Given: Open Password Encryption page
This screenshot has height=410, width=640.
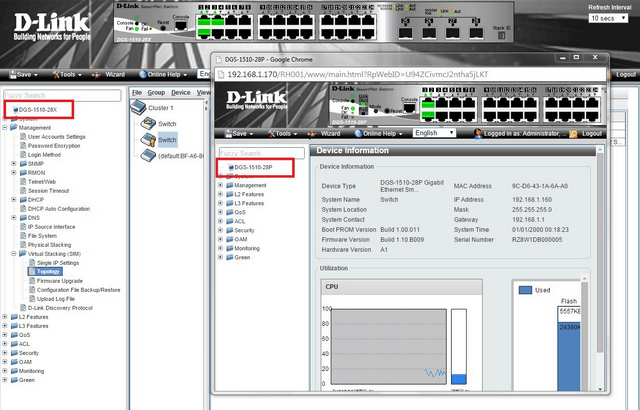Looking at the screenshot, I should 54,146.
